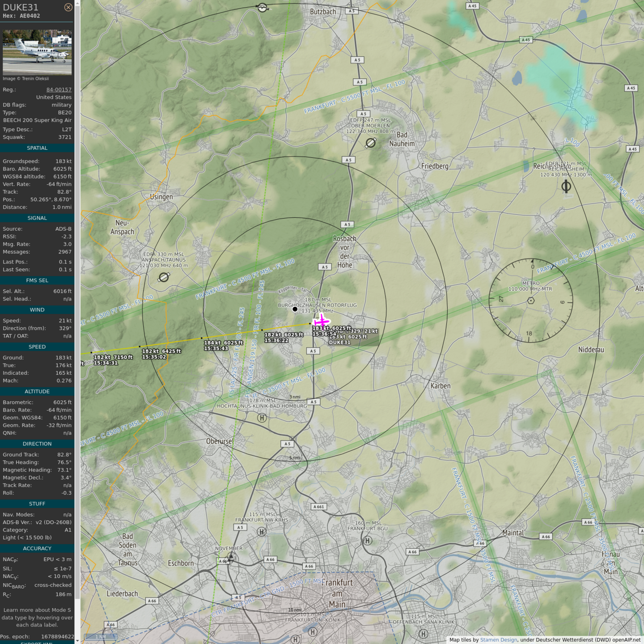The height and width of the screenshot is (644, 644).
Task: Click the 15:35:43 track point label
Action: coord(216,348)
